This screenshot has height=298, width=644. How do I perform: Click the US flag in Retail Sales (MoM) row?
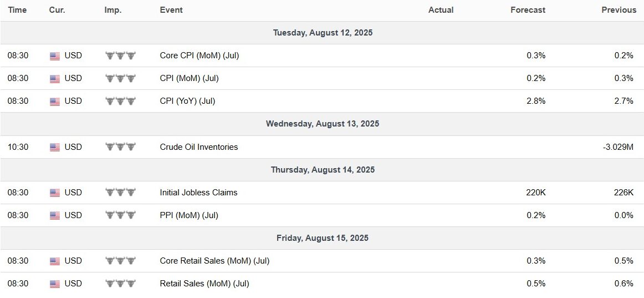pyautogui.click(x=55, y=284)
